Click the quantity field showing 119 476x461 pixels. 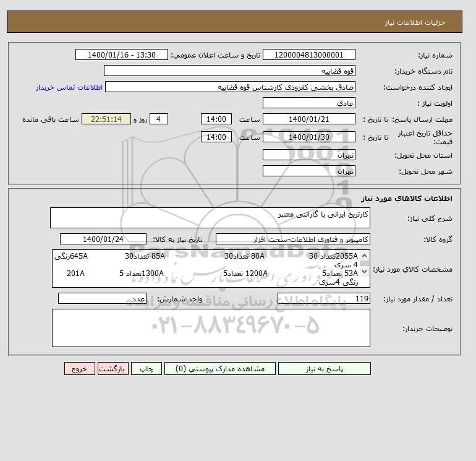point(323,298)
